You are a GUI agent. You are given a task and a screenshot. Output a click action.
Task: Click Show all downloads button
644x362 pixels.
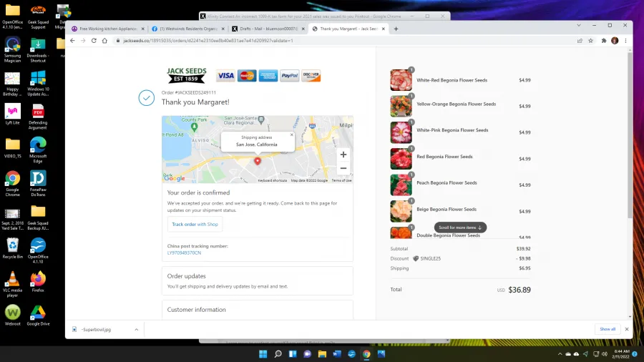[608, 329]
